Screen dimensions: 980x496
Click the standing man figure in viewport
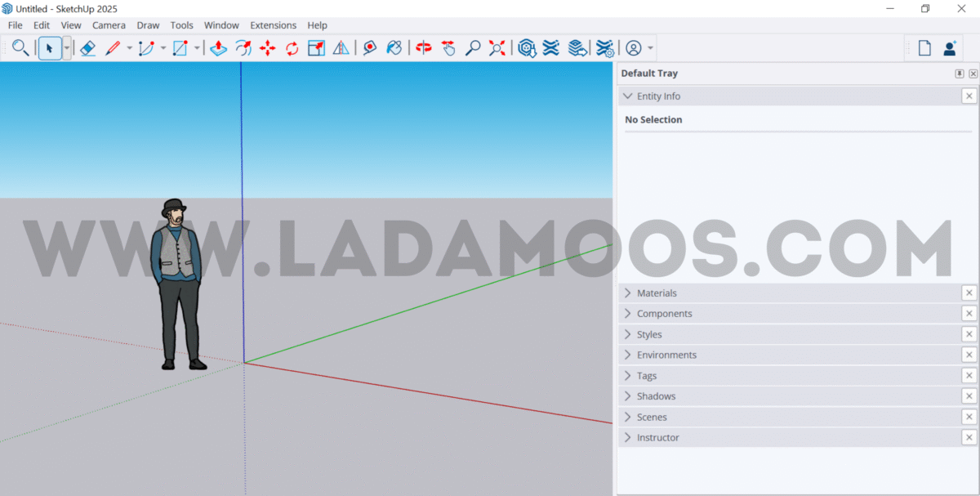pos(178,278)
